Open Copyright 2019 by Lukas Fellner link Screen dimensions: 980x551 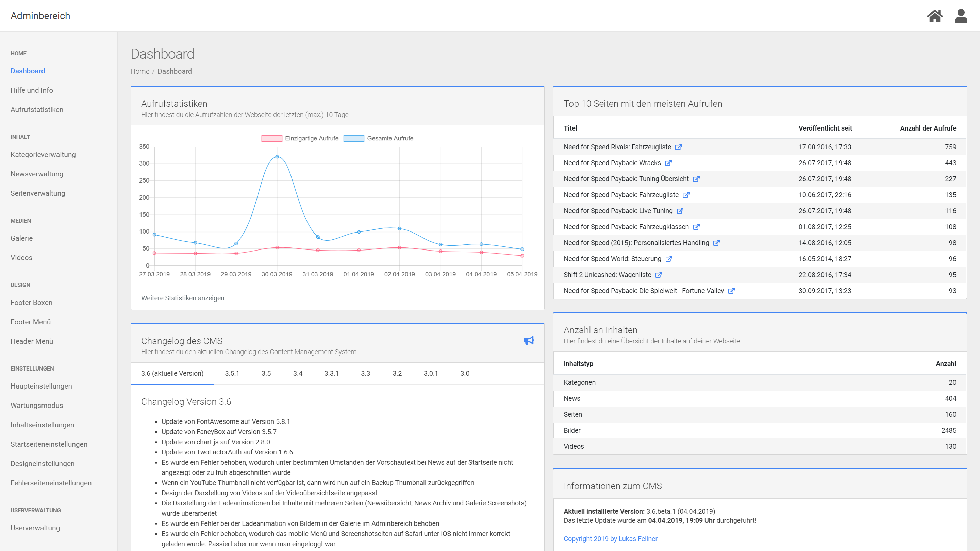pyautogui.click(x=610, y=539)
